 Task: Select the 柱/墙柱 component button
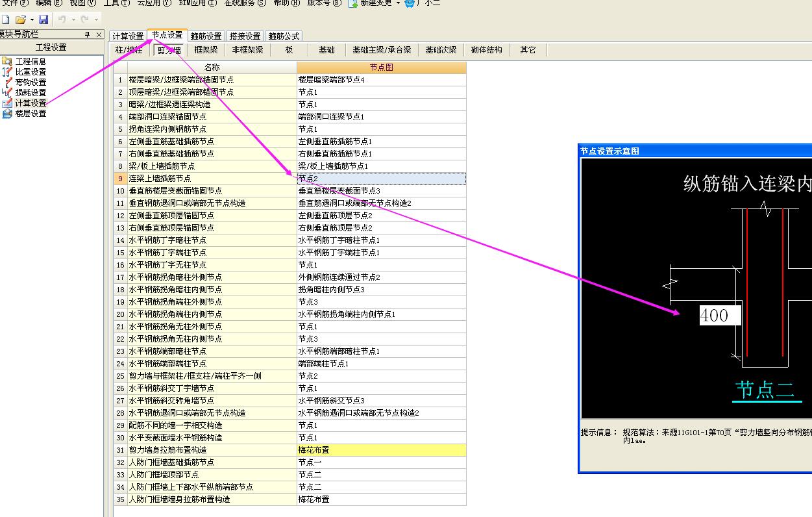(x=129, y=50)
